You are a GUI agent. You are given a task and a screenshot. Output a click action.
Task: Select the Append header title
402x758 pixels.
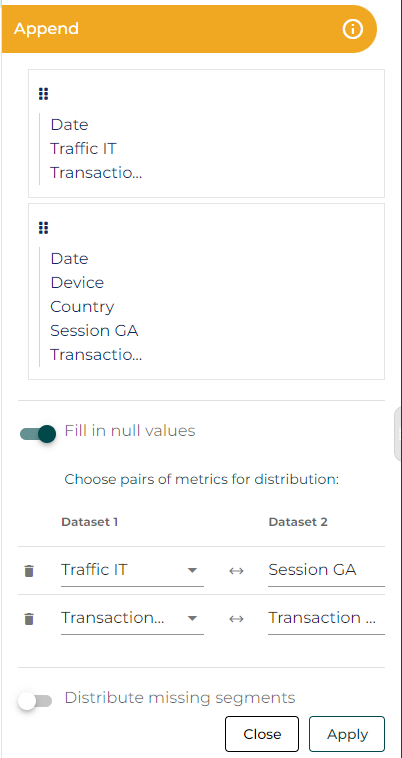pos(46,29)
